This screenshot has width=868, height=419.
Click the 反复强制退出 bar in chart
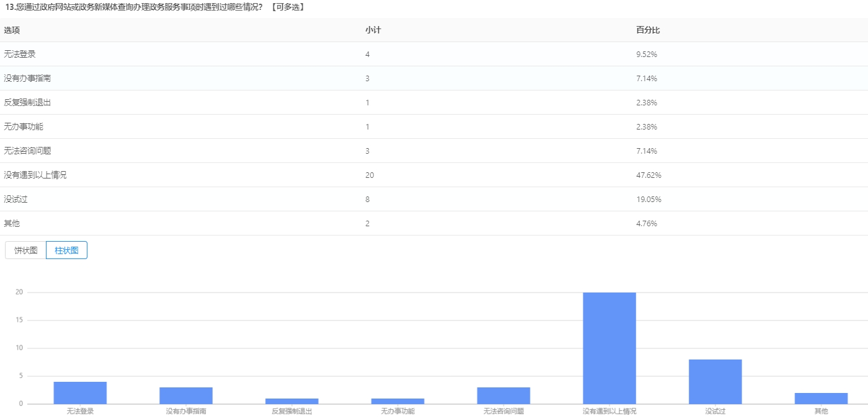pyautogui.click(x=292, y=401)
